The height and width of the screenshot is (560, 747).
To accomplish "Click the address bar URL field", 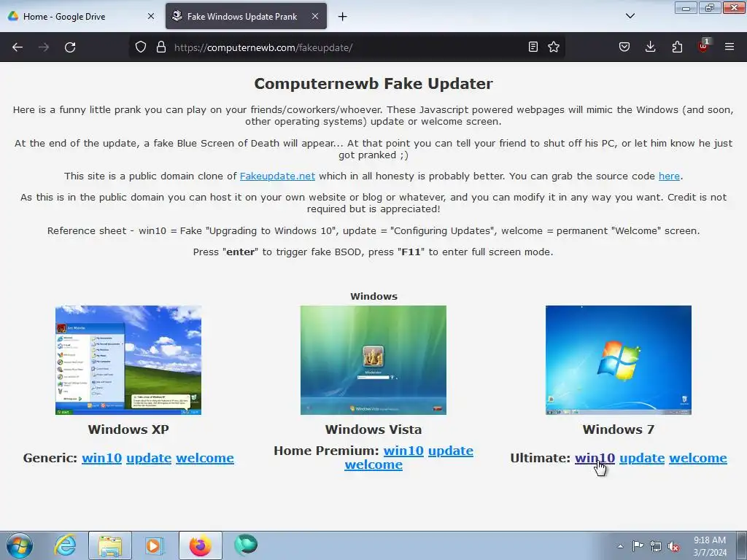I will (348, 47).
